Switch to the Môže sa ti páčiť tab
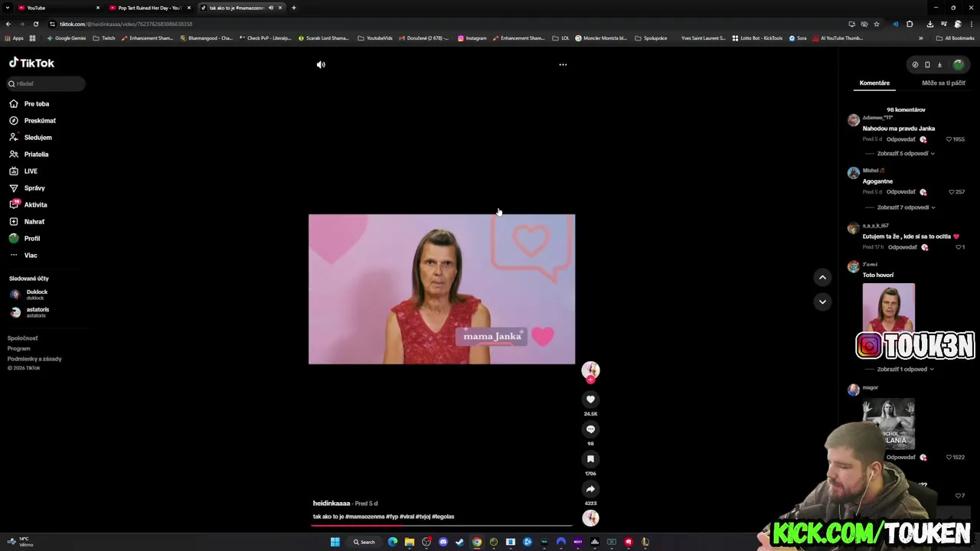Screen dimensions: 980x551 [943, 83]
